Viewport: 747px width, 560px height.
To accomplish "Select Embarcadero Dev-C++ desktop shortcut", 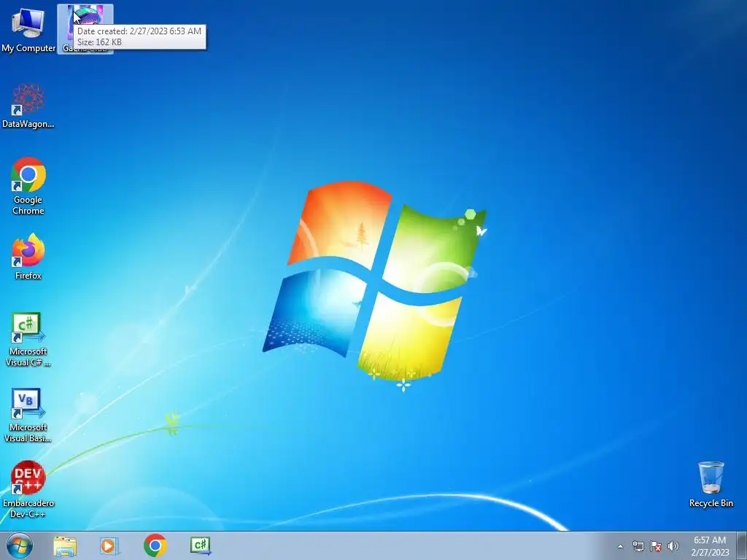I will pos(28,489).
